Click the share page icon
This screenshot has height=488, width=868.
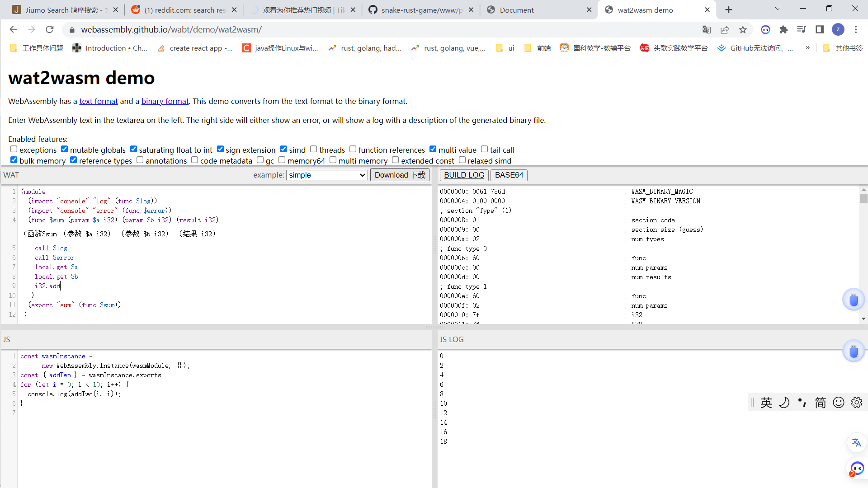(725, 29)
